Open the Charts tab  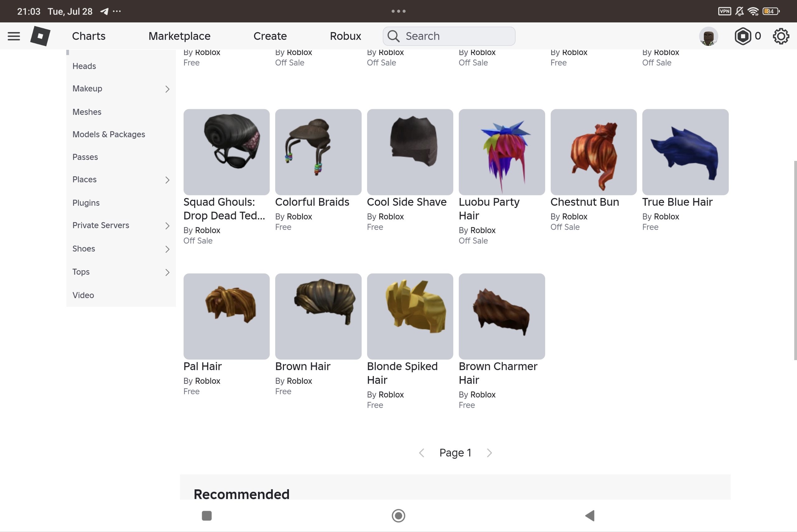(x=88, y=36)
